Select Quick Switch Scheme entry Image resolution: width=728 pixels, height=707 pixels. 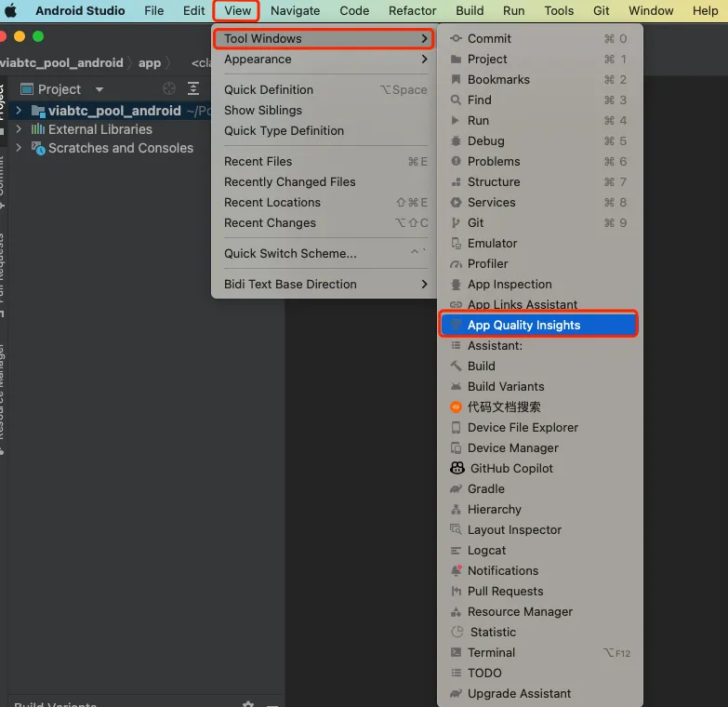click(325, 254)
